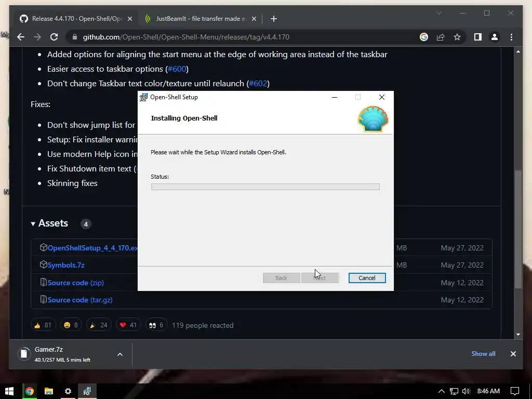Open File Explorer from the taskbar

49,392
